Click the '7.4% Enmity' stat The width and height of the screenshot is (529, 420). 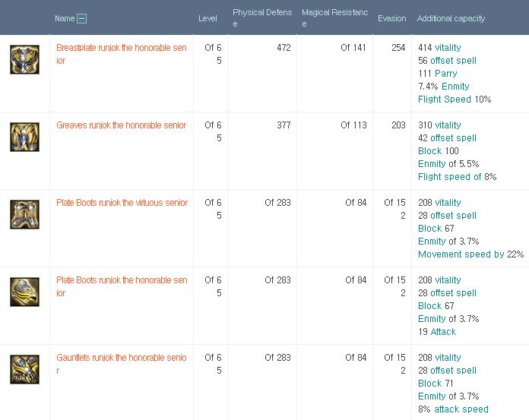tap(444, 87)
